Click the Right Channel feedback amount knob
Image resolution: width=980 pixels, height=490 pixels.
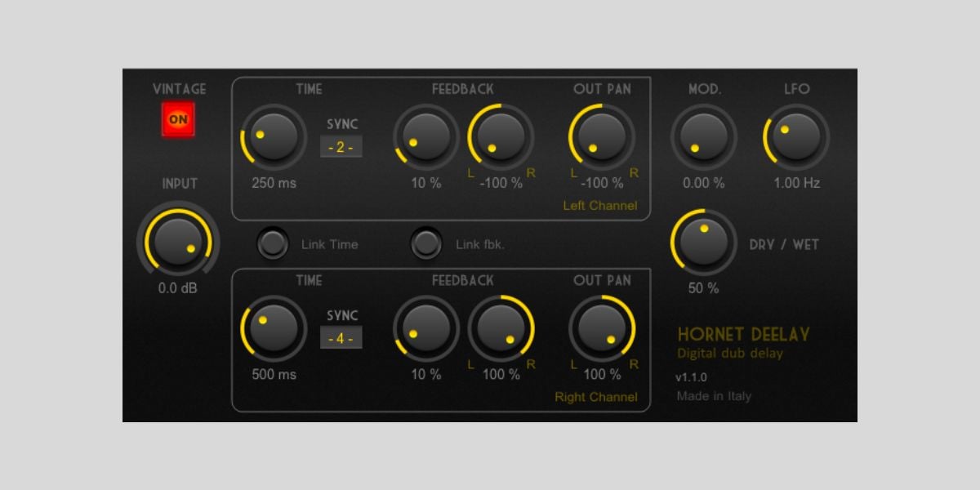click(x=426, y=328)
